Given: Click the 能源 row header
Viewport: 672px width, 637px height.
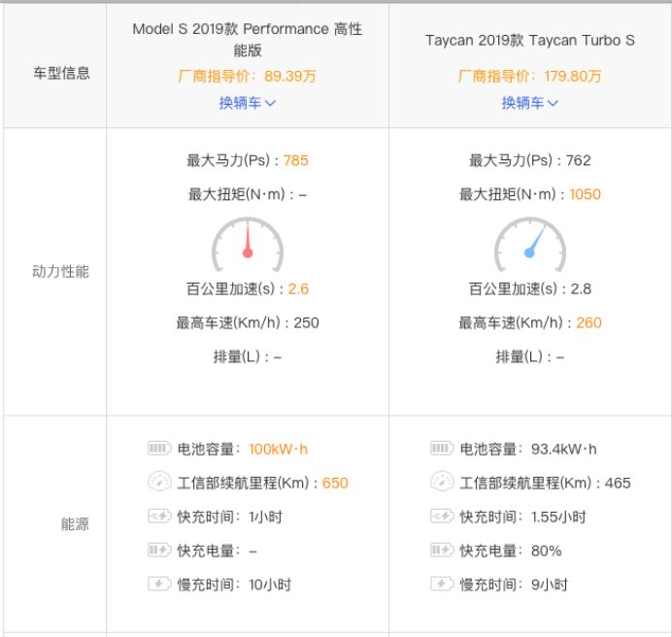Looking at the screenshot, I should [75, 523].
